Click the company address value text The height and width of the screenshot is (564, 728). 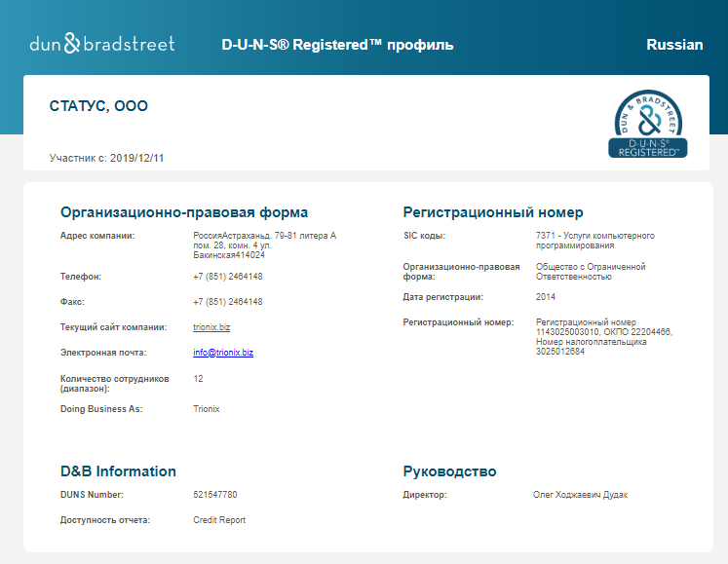[x=265, y=245]
